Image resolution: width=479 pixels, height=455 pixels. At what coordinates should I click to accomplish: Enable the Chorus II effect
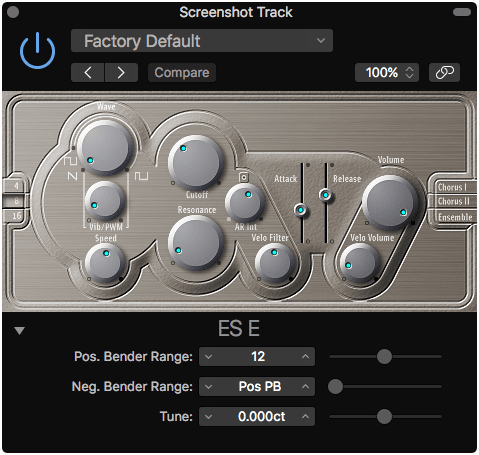click(453, 201)
